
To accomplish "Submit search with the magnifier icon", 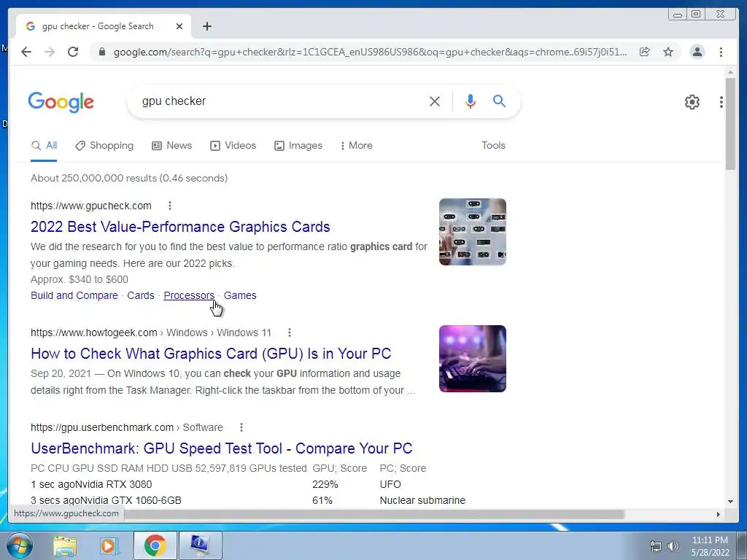I will [x=499, y=101].
